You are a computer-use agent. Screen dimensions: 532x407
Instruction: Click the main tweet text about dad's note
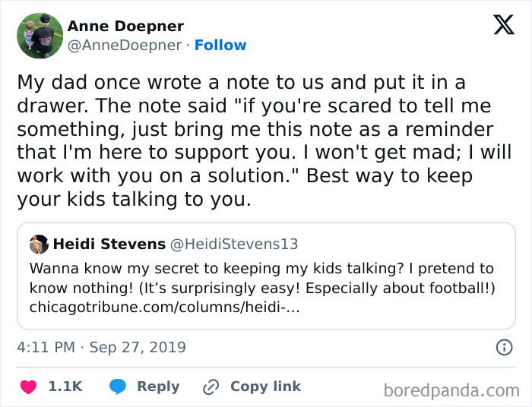pos(258,140)
